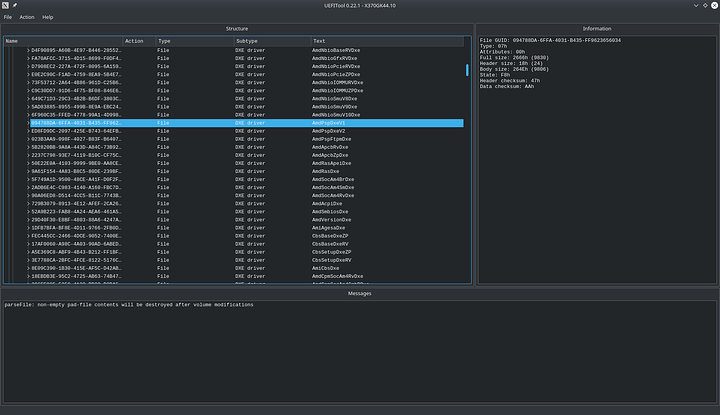Select the AmdSocAm4RvDxe row
Screen dimensions: 720x415
point(247,196)
